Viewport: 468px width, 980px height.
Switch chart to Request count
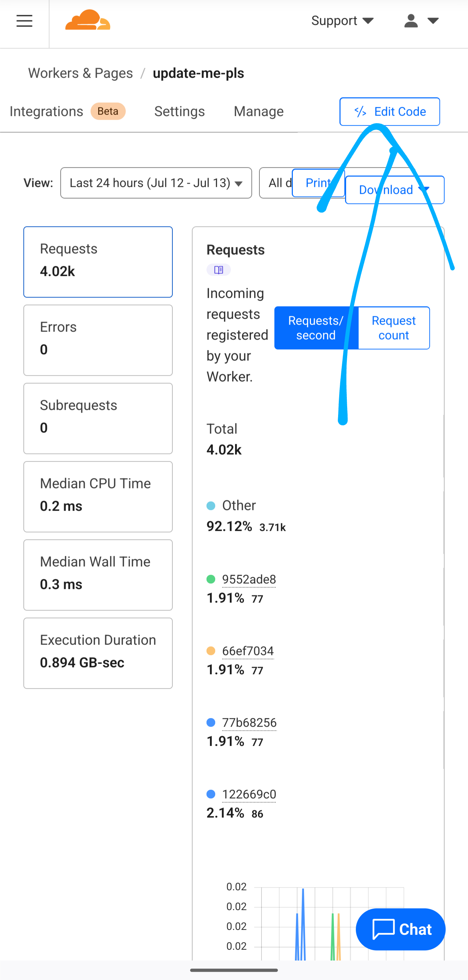[x=393, y=328]
